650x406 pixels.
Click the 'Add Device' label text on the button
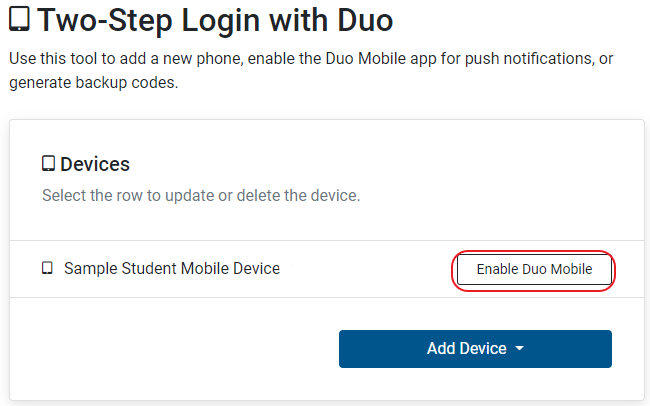point(466,348)
